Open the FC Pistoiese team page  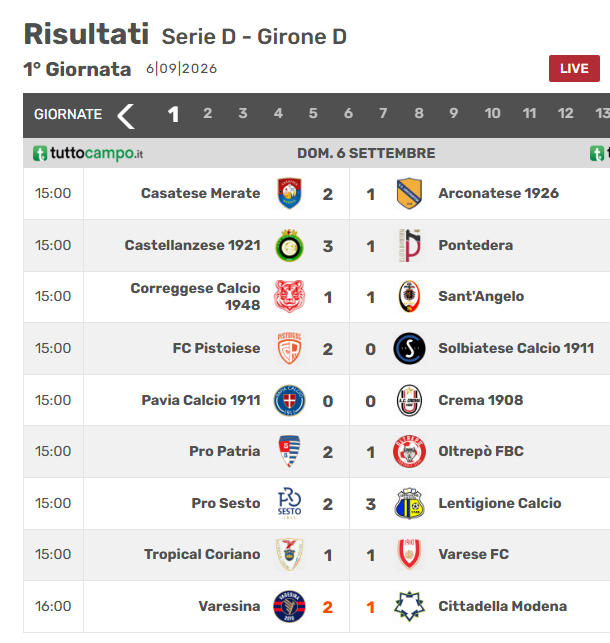tap(216, 348)
